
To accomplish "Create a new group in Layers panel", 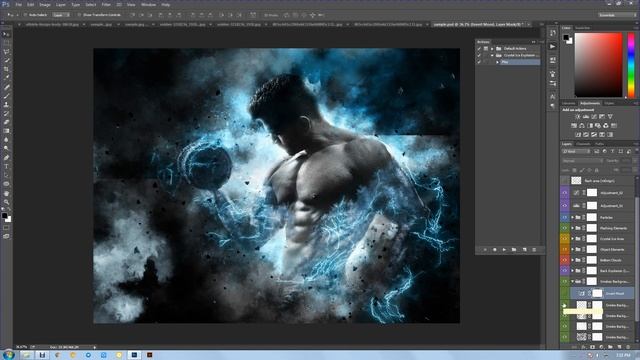I will click(610, 347).
